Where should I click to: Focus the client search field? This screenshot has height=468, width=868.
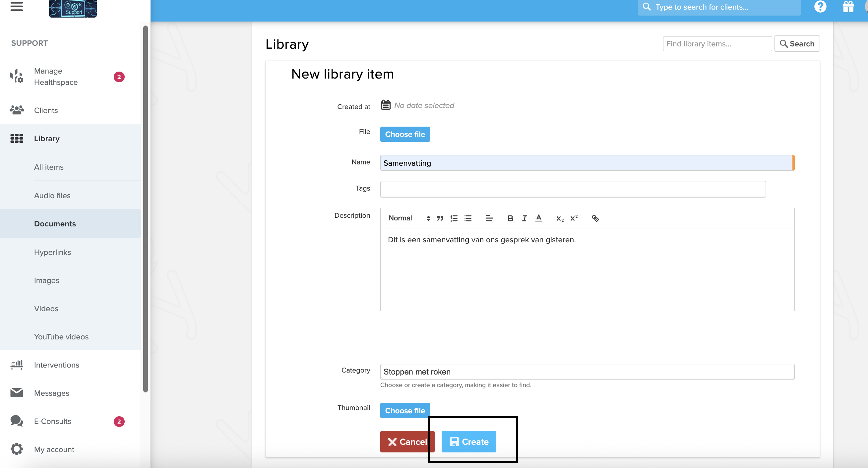tap(719, 7)
